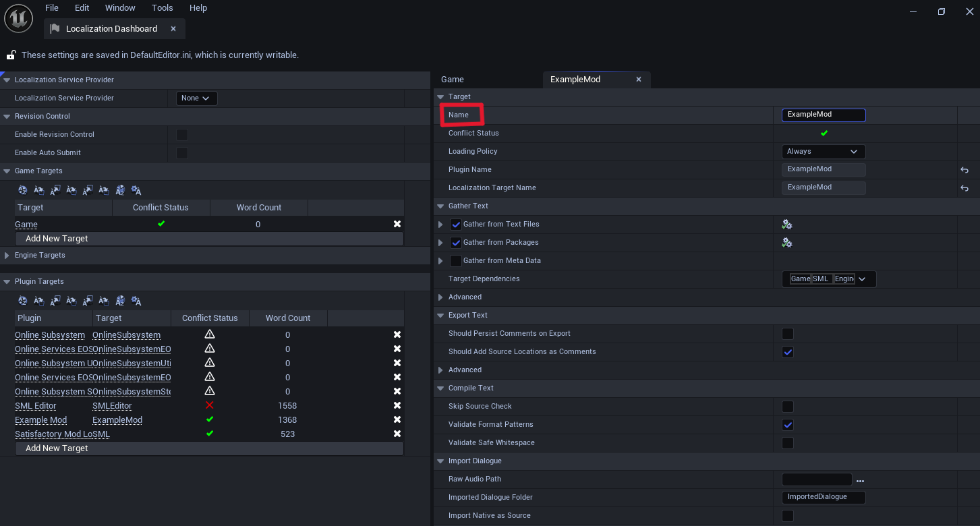980x526 pixels.
Task: Click Import Text icon in Game Targets toolbar
Action: click(39, 190)
